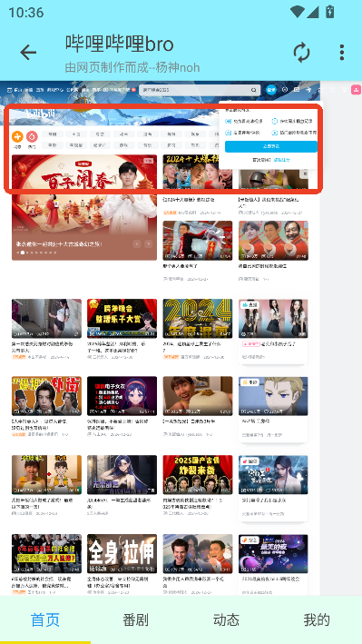Go back with the arrow icon
Image resolution: width=362 pixels, height=644 pixels.
pyautogui.click(x=28, y=53)
